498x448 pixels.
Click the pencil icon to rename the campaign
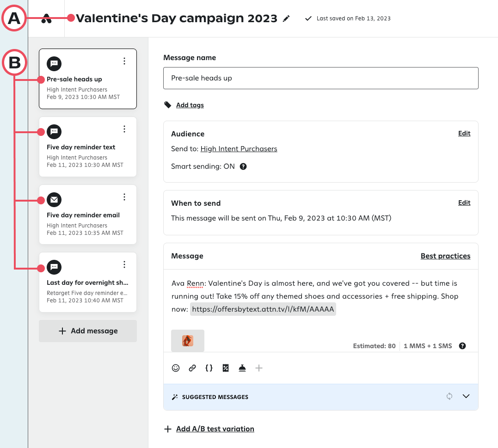coord(286,18)
